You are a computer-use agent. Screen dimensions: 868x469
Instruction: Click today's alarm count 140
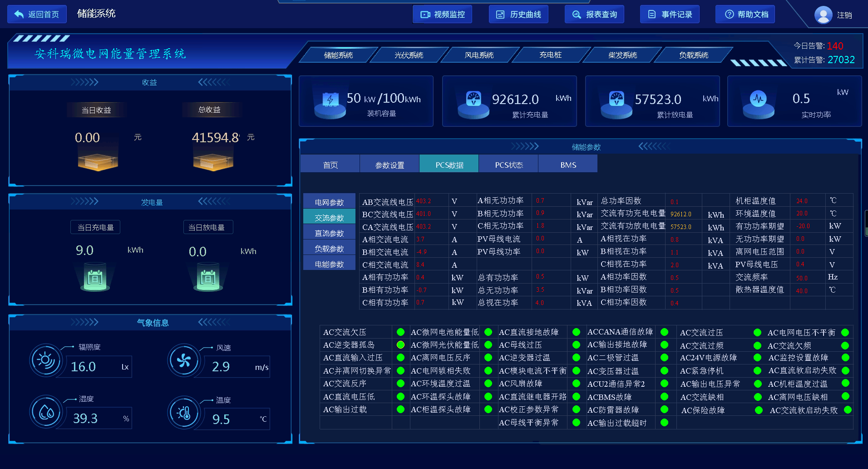(835, 46)
